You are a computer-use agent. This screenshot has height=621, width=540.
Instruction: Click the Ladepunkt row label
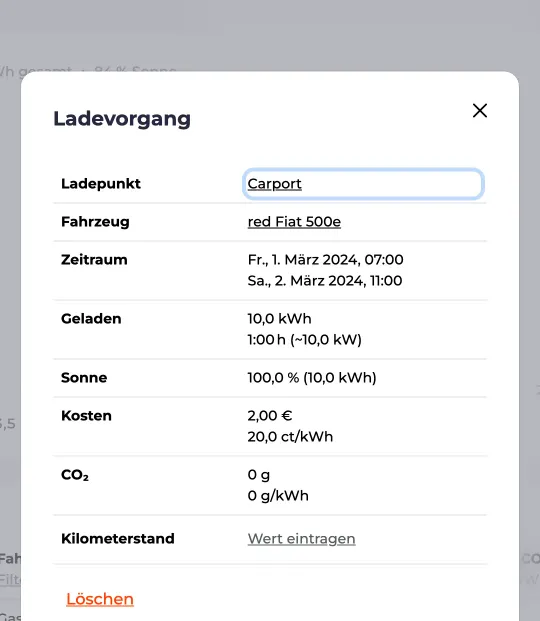pyautogui.click(x=101, y=184)
